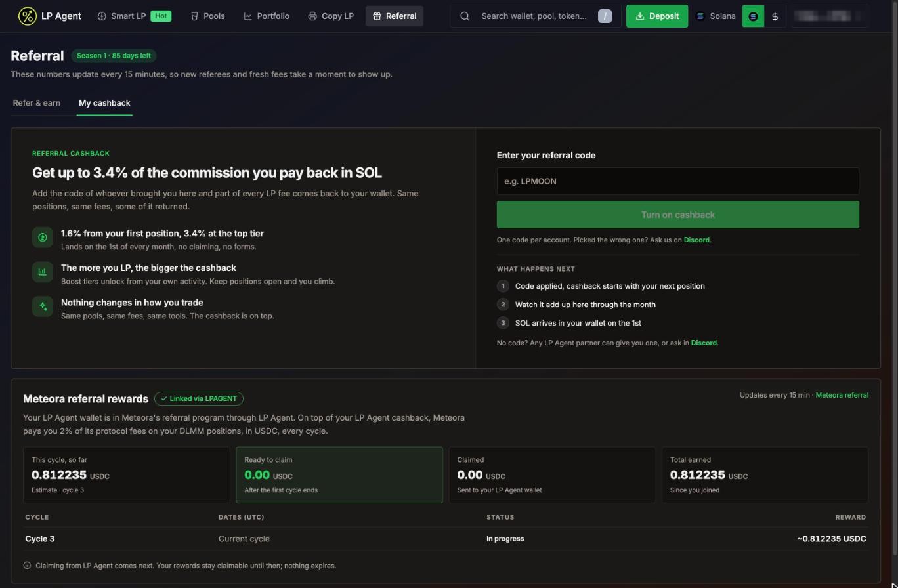Click the Current cycle date cell
Viewport: 898px width, 588px height.
coord(244,539)
